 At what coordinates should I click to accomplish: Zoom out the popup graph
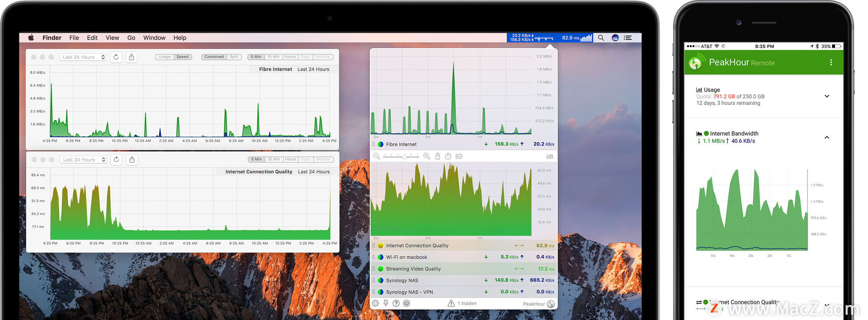coord(377,156)
